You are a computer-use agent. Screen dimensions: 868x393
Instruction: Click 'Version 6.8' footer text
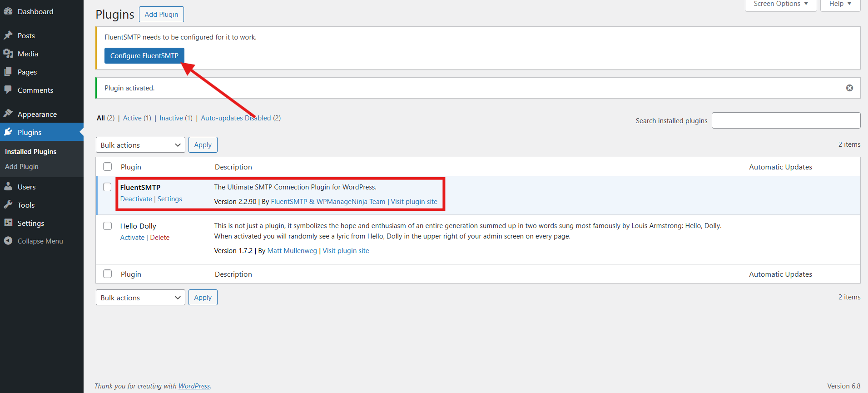(x=844, y=386)
